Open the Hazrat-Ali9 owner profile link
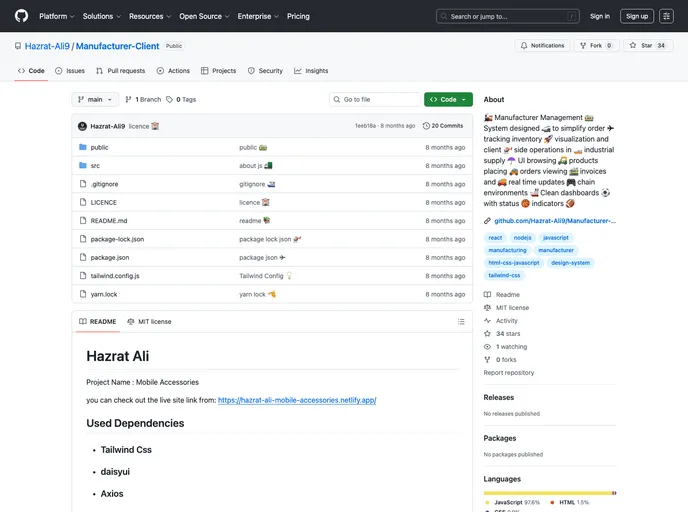 [47, 46]
